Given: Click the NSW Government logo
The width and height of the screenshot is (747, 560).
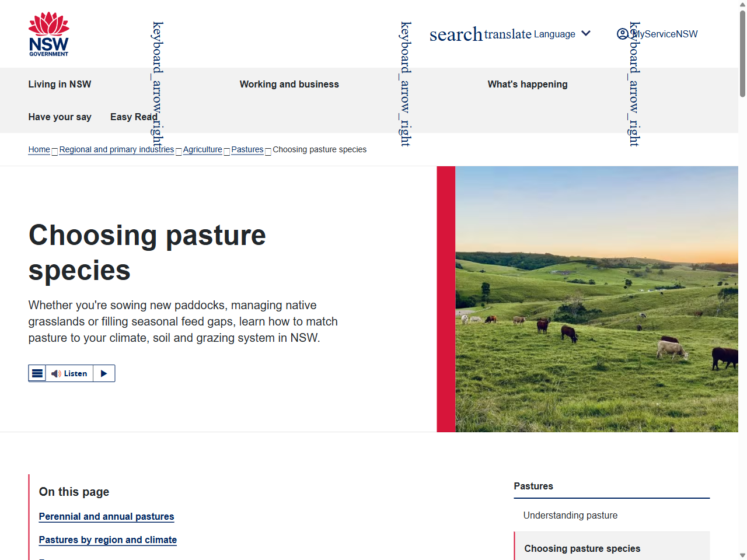Looking at the screenshot, I should tap(49, 33).
